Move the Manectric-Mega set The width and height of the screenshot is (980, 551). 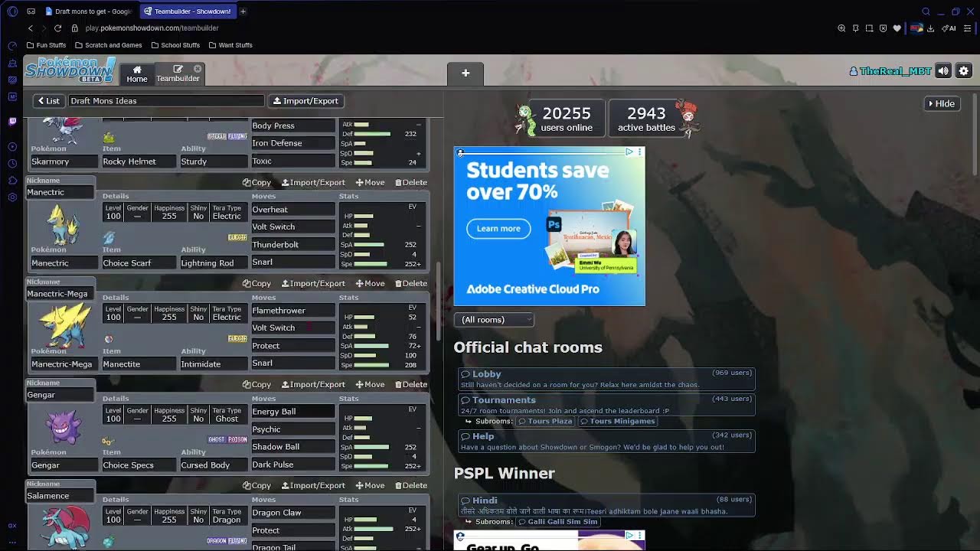point(370,283)
